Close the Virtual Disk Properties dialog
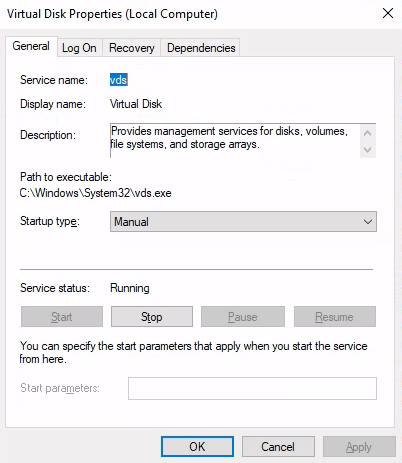Viewport: 402px width, 463px height. pyautogui.click(x=388, y=14)
